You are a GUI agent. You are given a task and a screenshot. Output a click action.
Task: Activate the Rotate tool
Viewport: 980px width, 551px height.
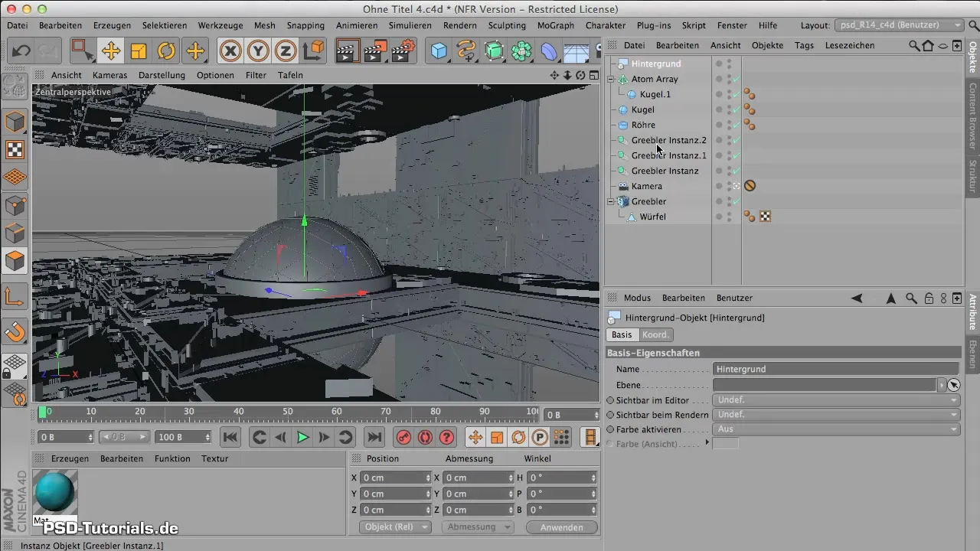click(166, 51)
